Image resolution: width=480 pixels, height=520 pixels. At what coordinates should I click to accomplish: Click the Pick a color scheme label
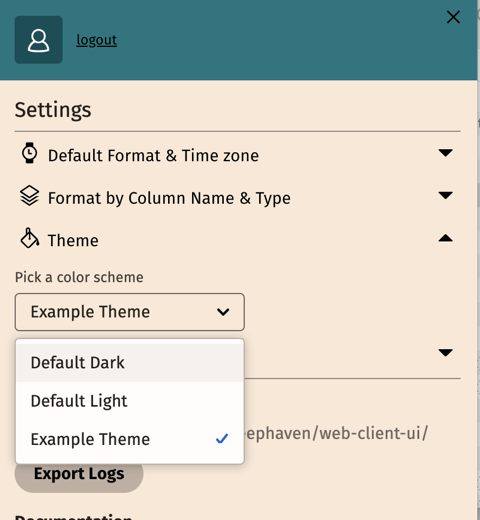pyautogui.click(x=79, y=277)
